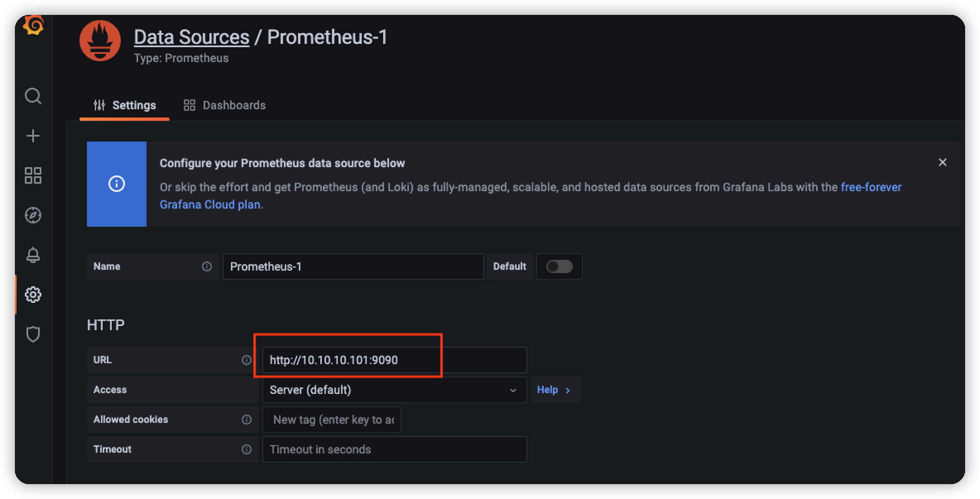Dismiss the Prometheus configuration info banner
Image resolution: width=980 pixels, height=499 pixels.
coord(942,162)
